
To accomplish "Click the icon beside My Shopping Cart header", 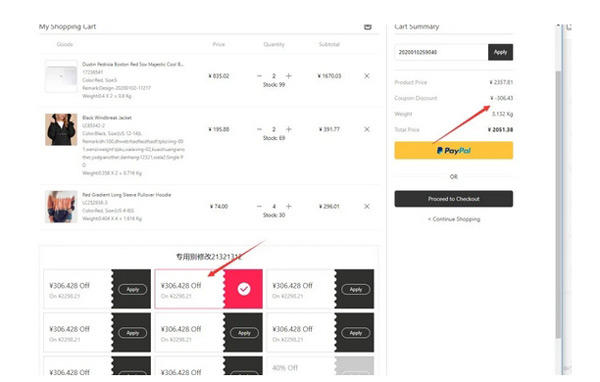I will tap(368, 26).
